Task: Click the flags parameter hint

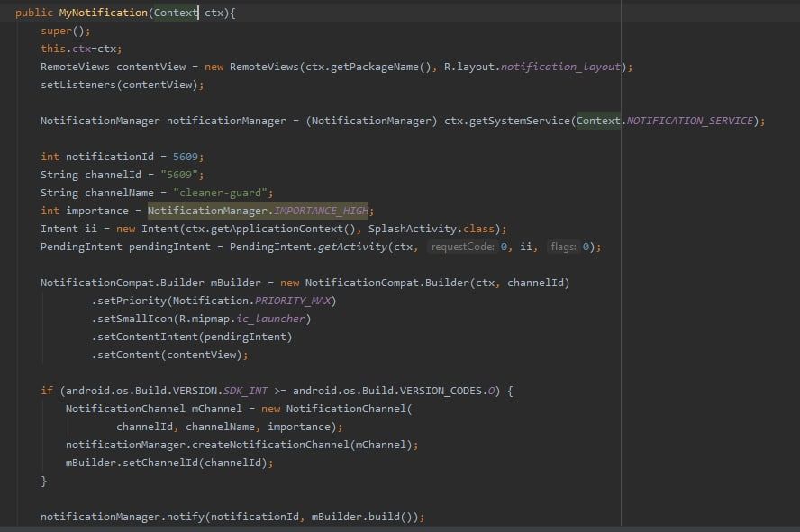Action: tap(563, 248)
